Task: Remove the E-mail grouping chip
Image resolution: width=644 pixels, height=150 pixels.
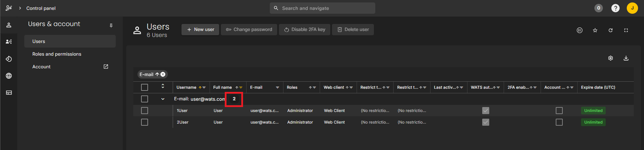Action: (x=163, y=74)
